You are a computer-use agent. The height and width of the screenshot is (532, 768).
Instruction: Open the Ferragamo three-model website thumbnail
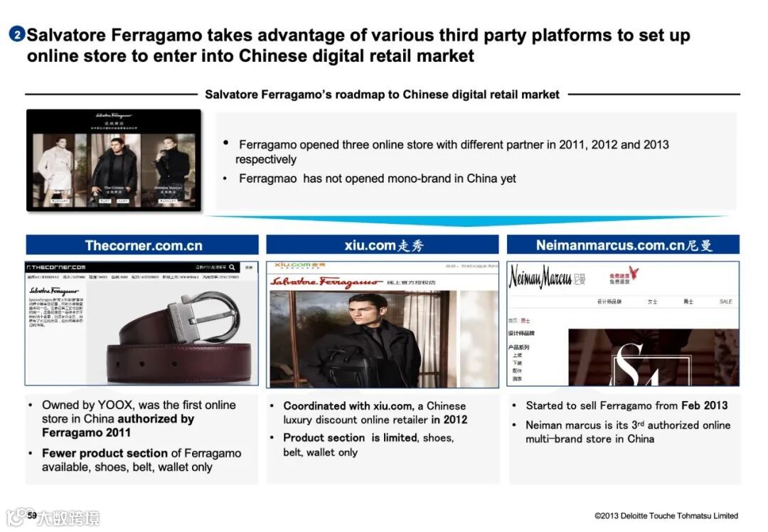click(114, 160)
